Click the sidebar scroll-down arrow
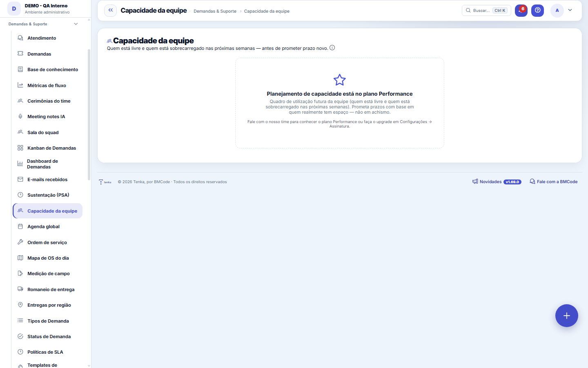The height and width of the screenshot is (368, 588). tap(89, 366)
